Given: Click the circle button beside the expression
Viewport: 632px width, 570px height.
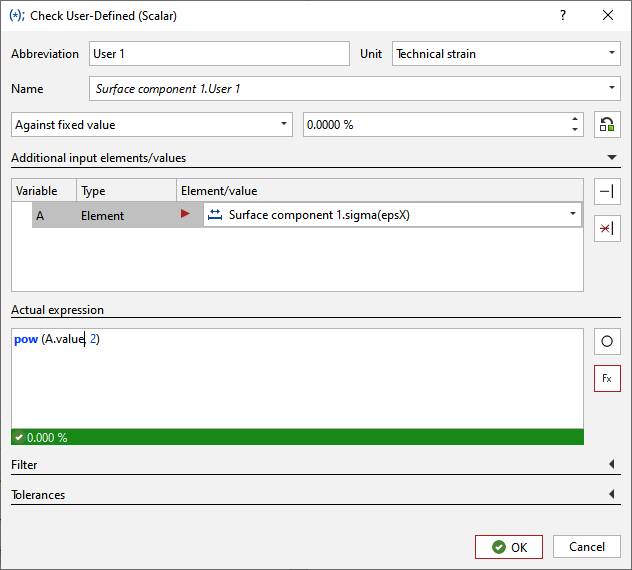Looking at the screenshot, I should 607,342.
